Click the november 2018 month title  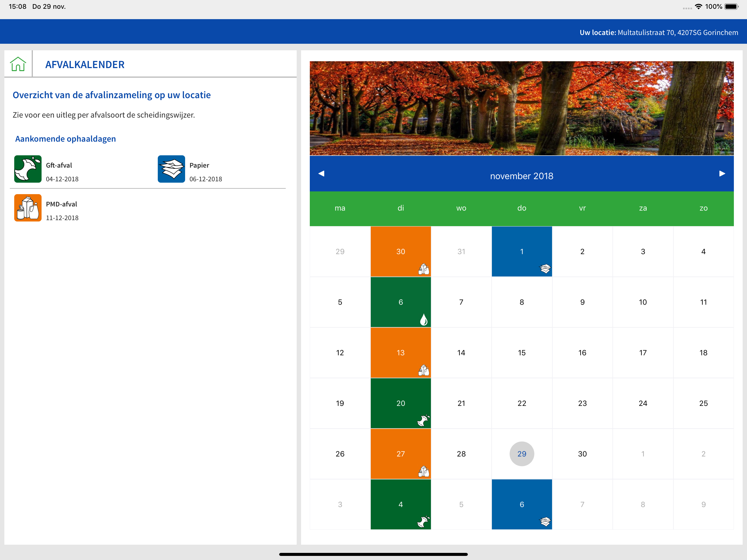coord(521,176)
